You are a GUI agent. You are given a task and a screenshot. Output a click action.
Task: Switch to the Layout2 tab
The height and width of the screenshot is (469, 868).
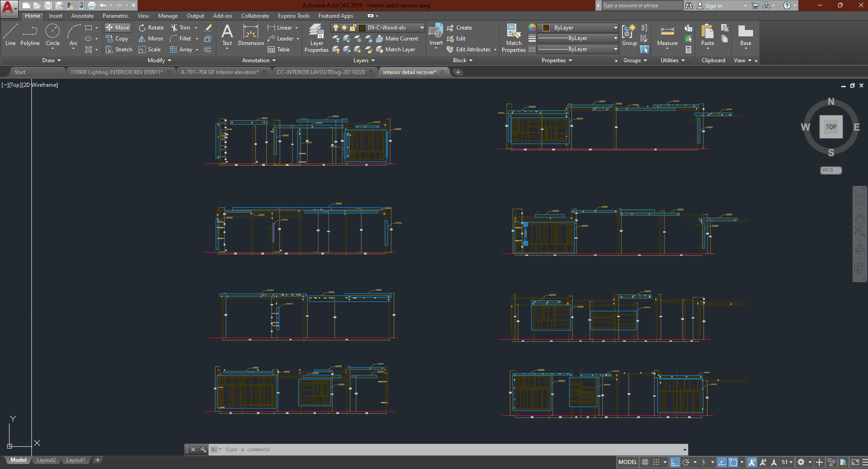click(x=46, y=460)
